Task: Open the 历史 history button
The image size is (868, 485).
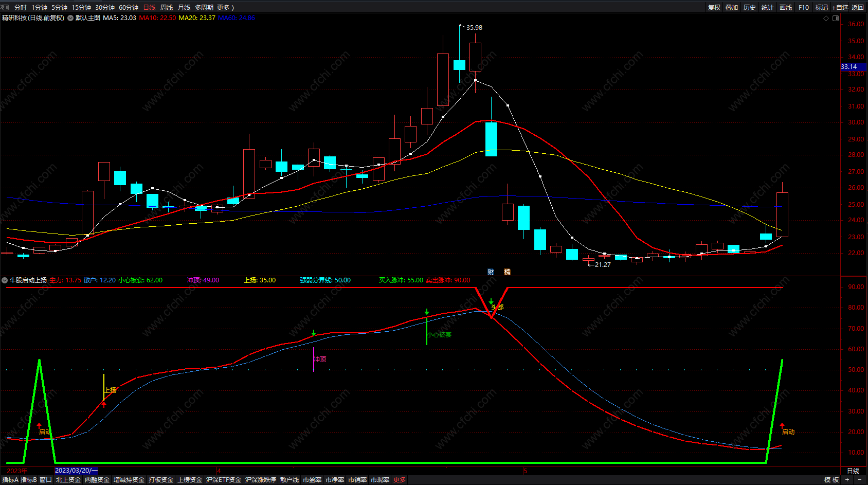Action: (750, 8)
